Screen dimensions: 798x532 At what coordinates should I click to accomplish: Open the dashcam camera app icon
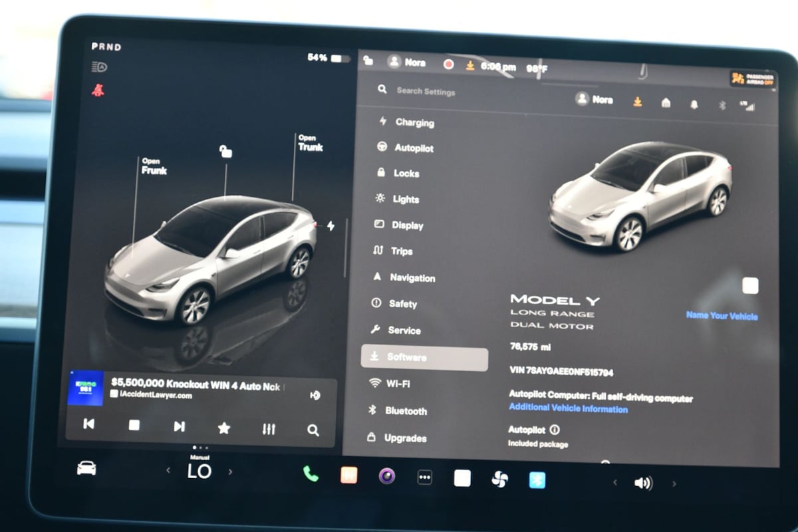(387, 475)
